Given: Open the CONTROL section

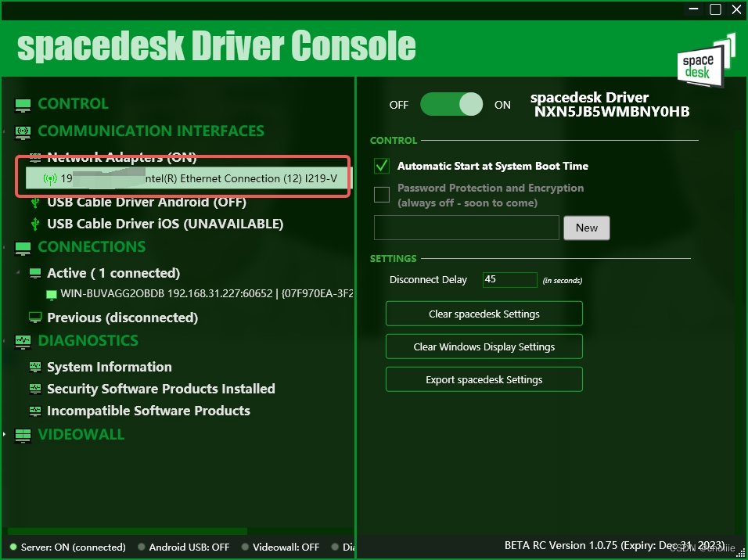Looking at the screenshot, I should click(73, 104).
